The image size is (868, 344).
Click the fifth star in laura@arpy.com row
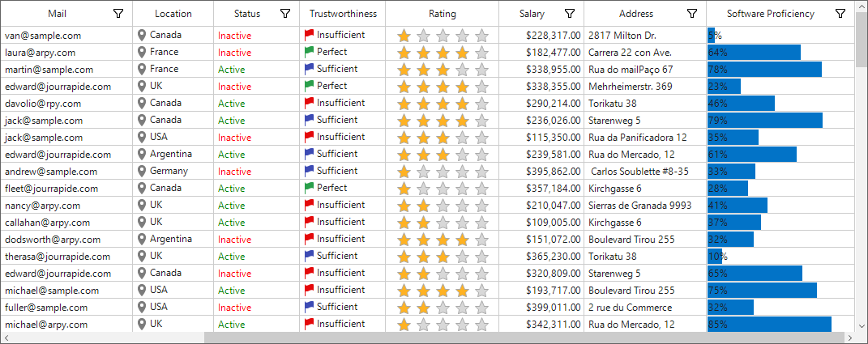(x=482, y=53)
